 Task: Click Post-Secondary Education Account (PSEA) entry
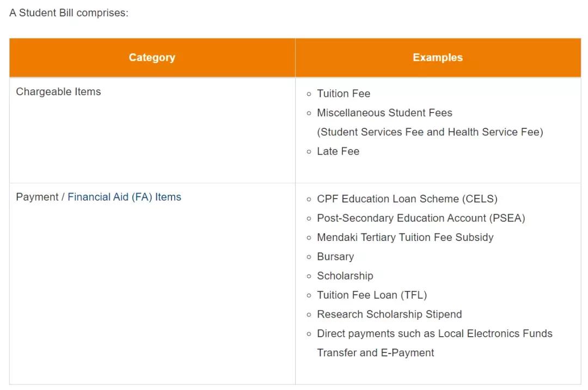[x=421, y=218]
